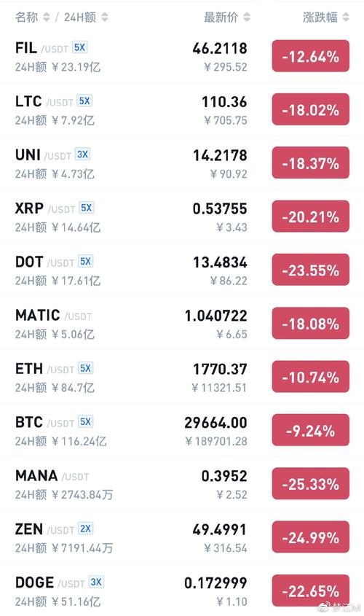Sort by 涨跌幅 change percentage arrows

[346, 17]
